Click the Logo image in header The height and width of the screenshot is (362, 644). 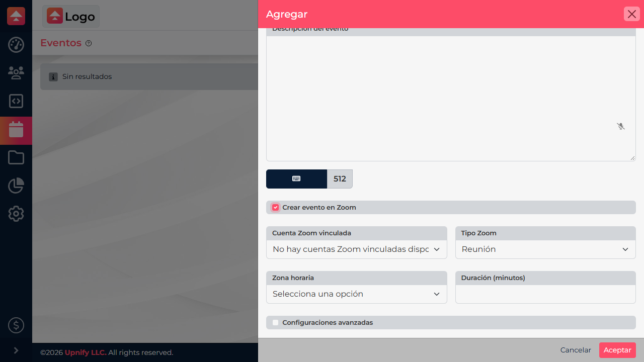[71, 16]
